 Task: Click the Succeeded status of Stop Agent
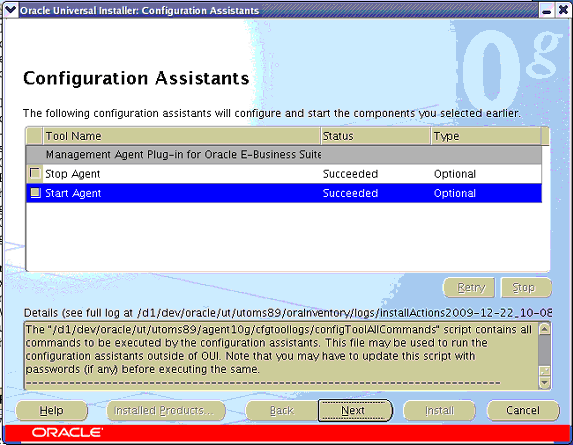[x=350, y=174]
